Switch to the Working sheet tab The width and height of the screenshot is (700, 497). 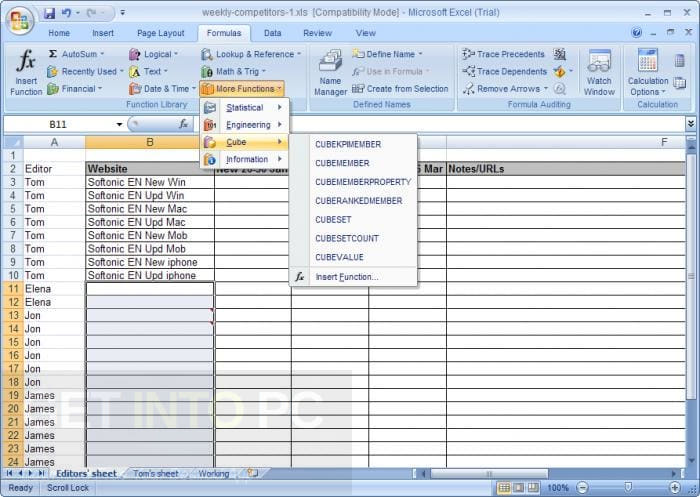click(213, 474)
